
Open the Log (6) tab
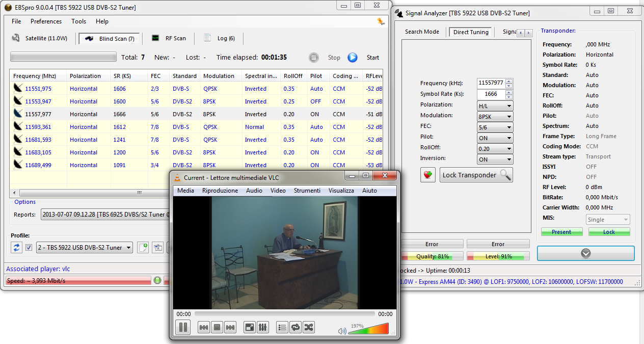click(x=220, y=38)
